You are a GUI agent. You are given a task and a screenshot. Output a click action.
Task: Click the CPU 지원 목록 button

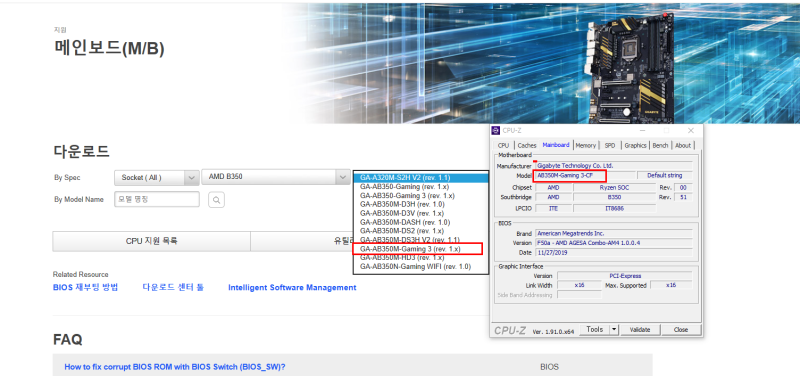(x=152, y=241)
